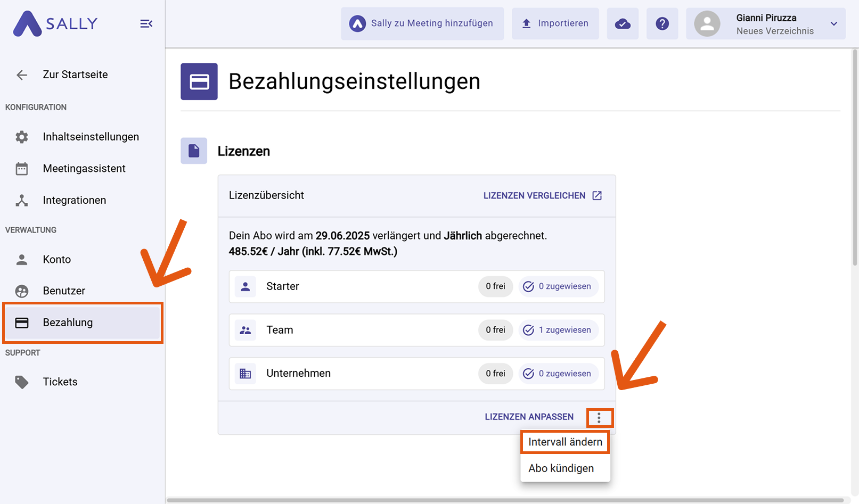This screenshot has height=504, width=859.
Task: Open Meetingassistent calendar icon
Action: click(x=22, y=169)
